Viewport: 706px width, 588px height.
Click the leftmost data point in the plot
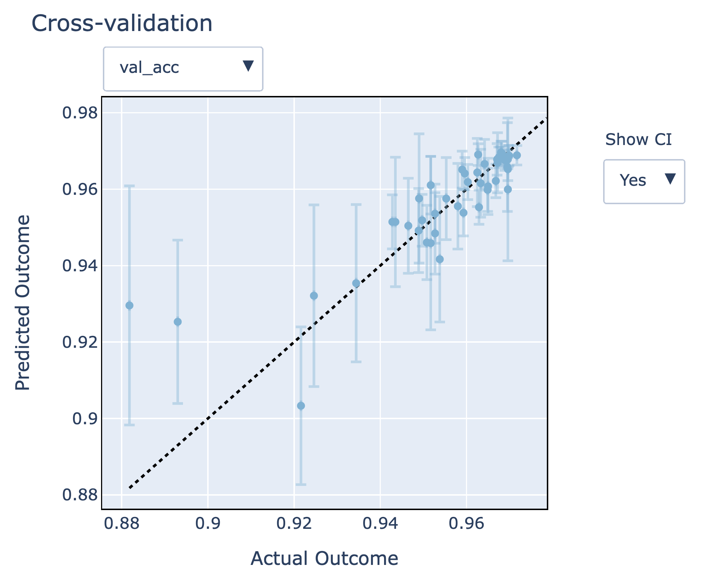pyautogui.click(x=129, y=306)
